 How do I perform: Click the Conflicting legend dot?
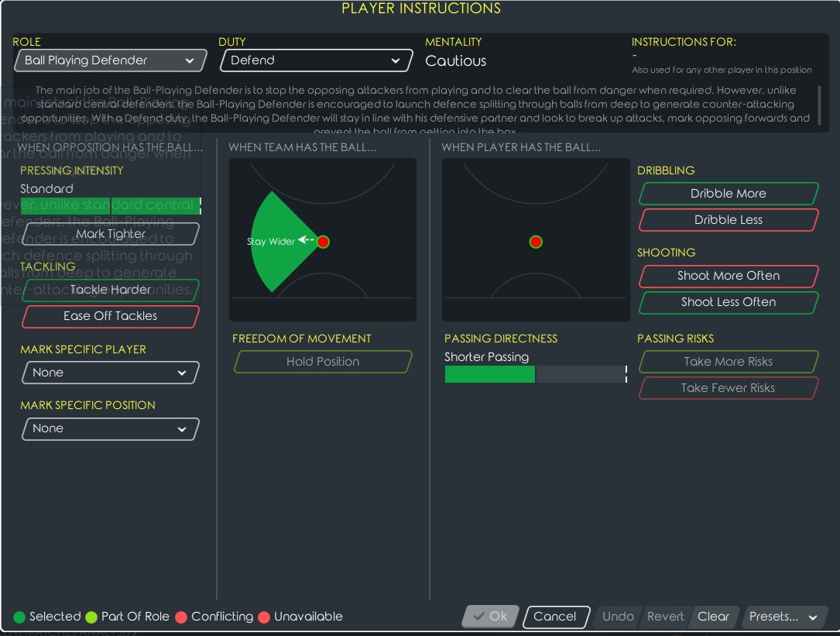pyautogui.click(x=181, y=617)
